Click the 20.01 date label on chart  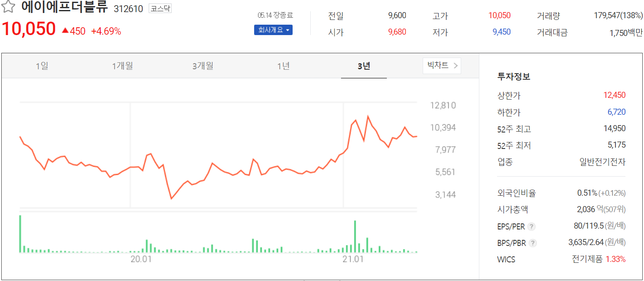tap(141, 259)
